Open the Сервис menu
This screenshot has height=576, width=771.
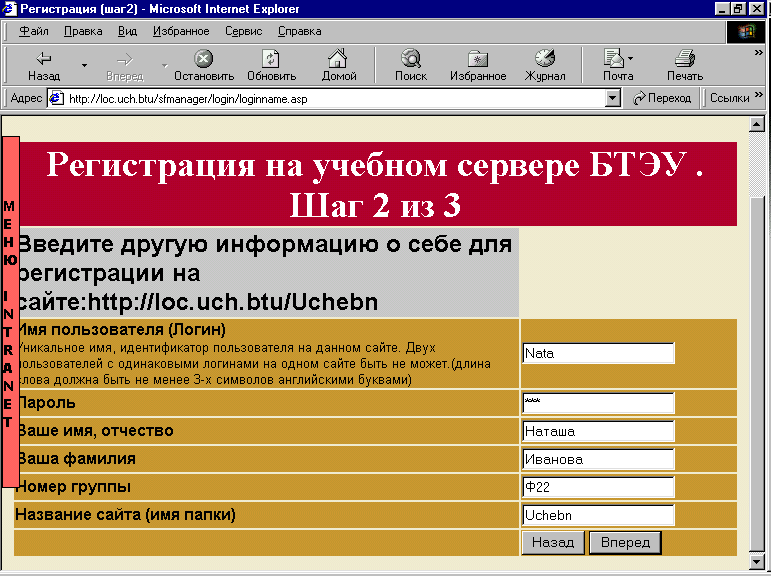point(243,31)
